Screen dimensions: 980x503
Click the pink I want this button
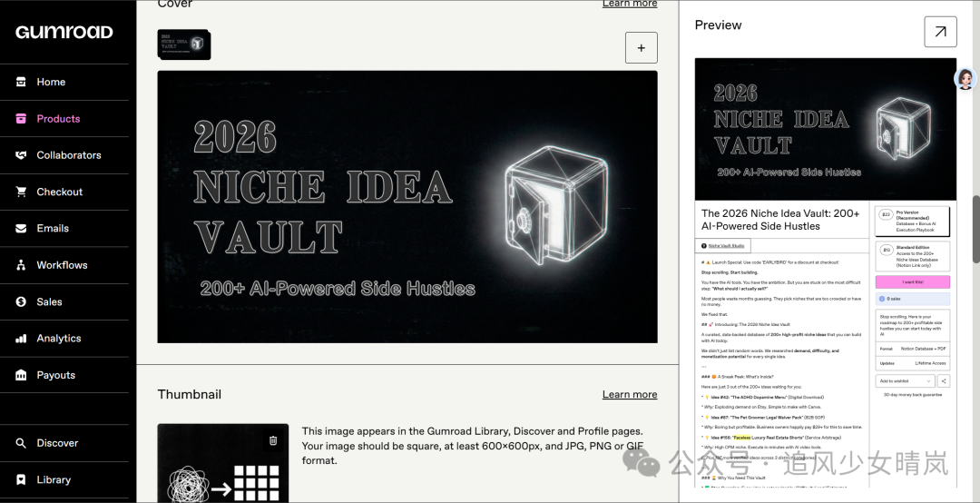[x=913, y=282]
